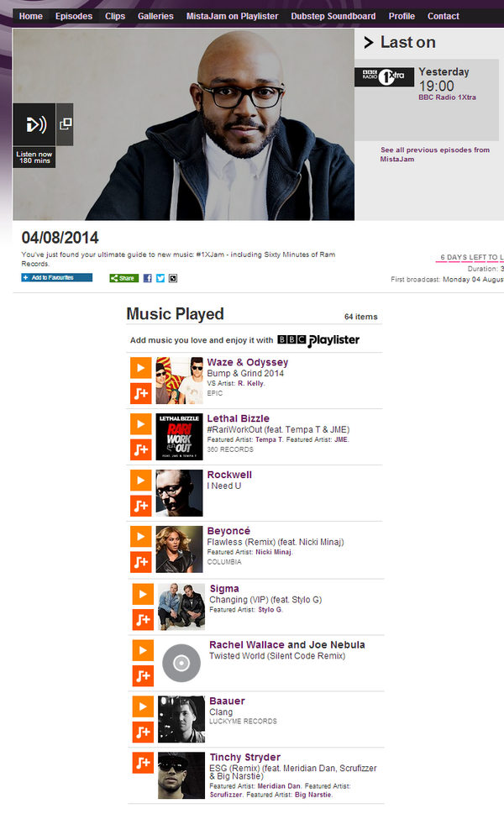The image size is (504, 814).
Task: Click the Add to Favourites button
Action: coord(56,278)
